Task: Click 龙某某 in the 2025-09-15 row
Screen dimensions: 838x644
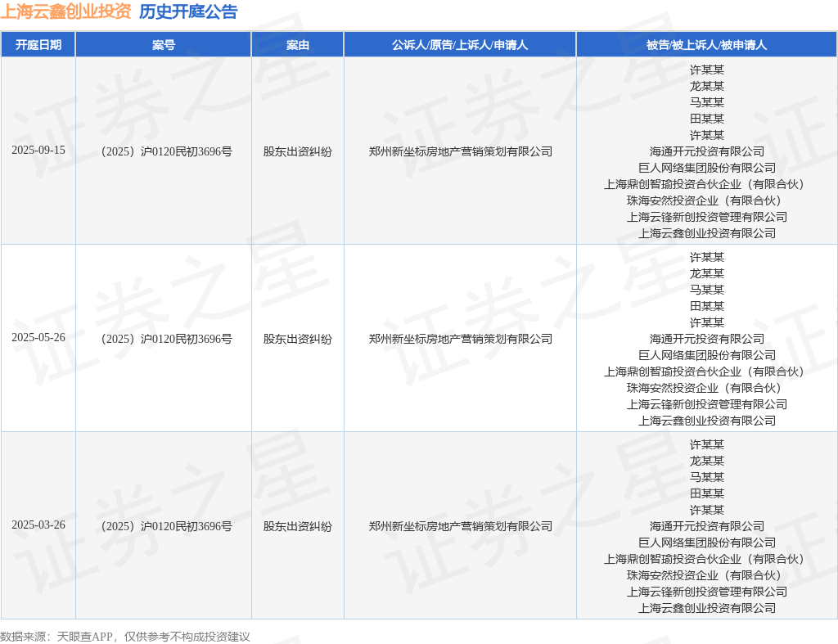Action: coord(706,86)
